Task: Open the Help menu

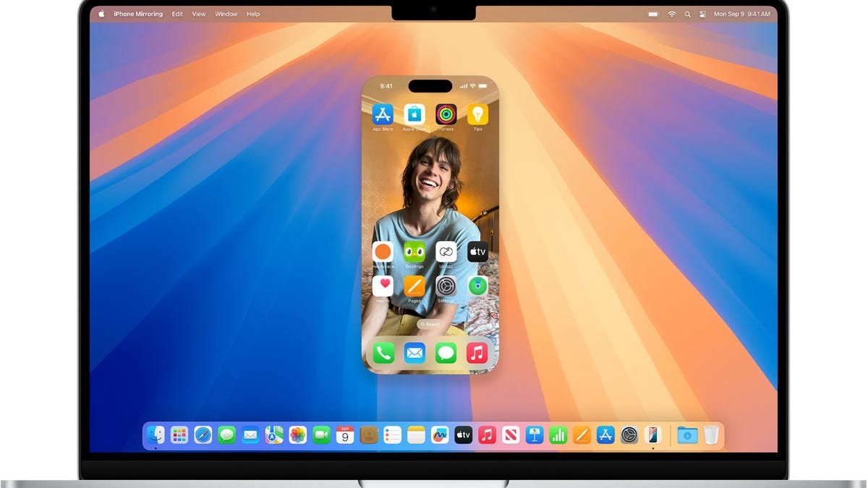Action: pyautogui.click(x=253, y=14)
